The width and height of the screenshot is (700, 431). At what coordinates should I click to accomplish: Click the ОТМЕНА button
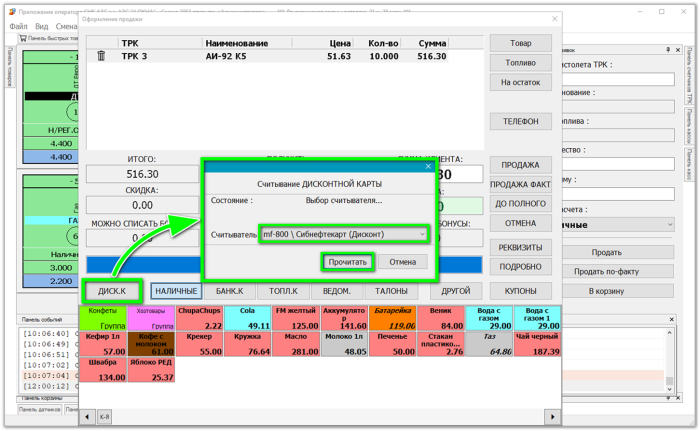click(521, 223)
